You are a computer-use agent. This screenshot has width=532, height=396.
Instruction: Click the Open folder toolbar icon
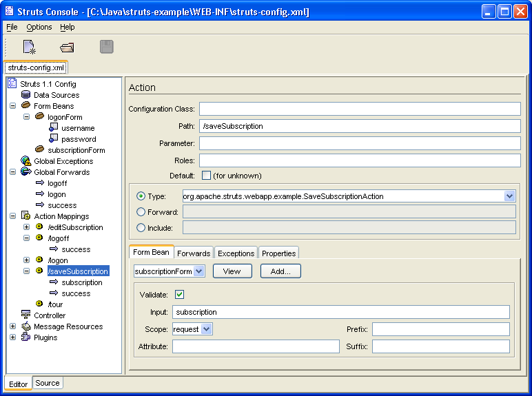coord(67,47)
